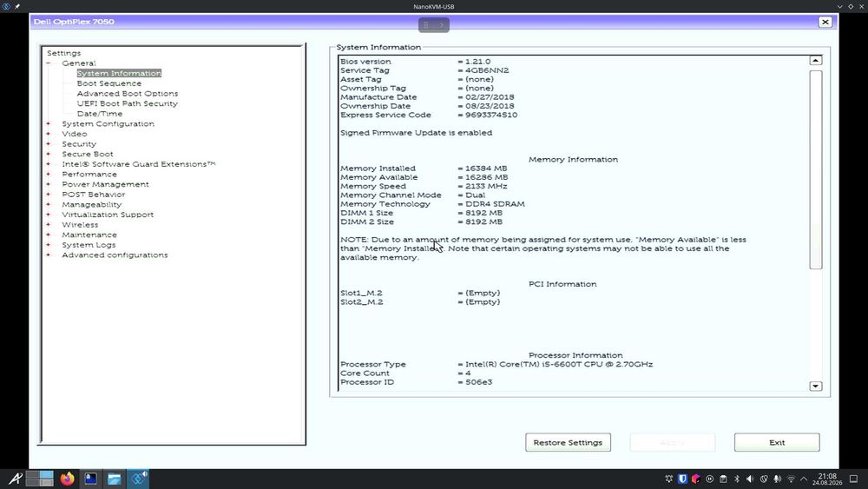Viewport: 868px width, 489px height.
Task: Maximize the NanoKVM-USB window with the diamond button
Action: click(851, 6)
